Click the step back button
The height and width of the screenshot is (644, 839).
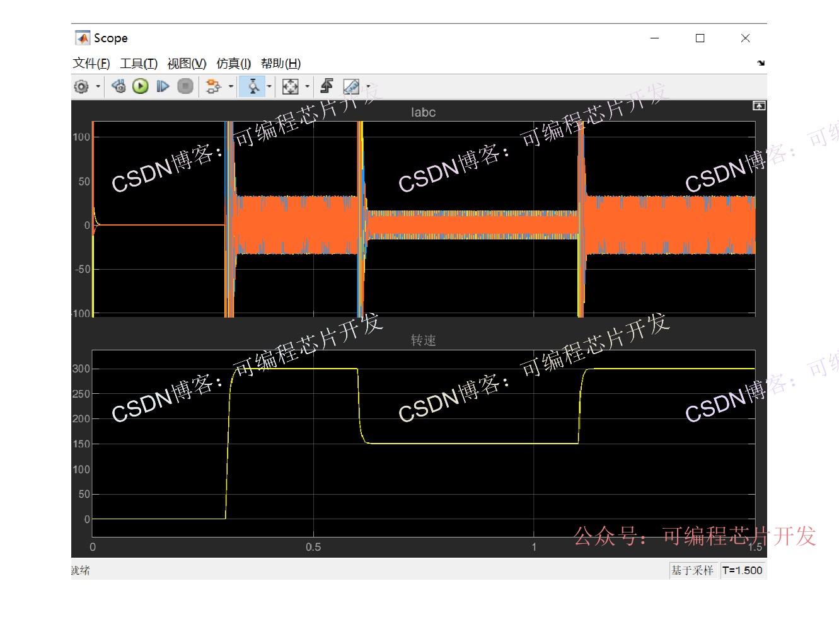(119, 86)
